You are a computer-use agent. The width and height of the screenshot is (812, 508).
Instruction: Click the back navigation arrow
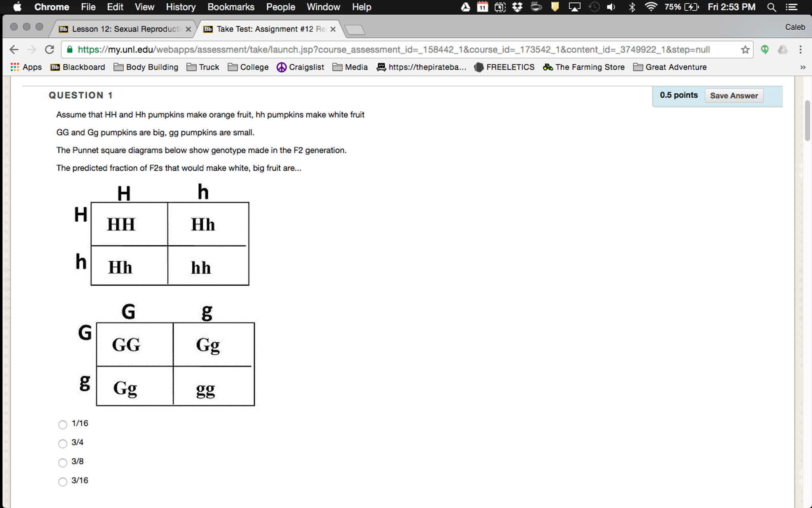14,50
